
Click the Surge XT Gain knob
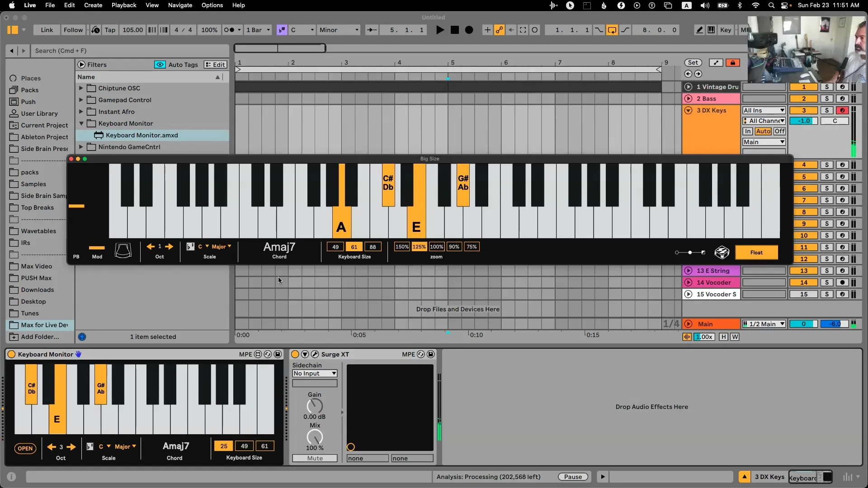coord(315,406)
